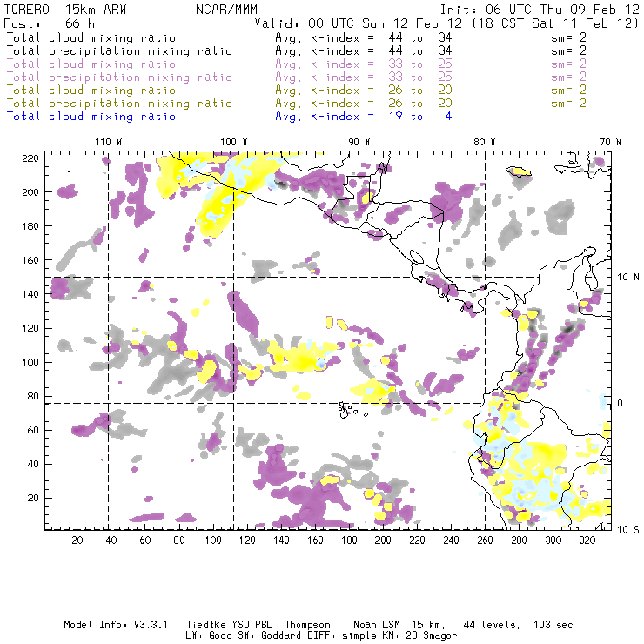Click the '100 W' longitude label

pyautogui.click(x=234, y=142)
